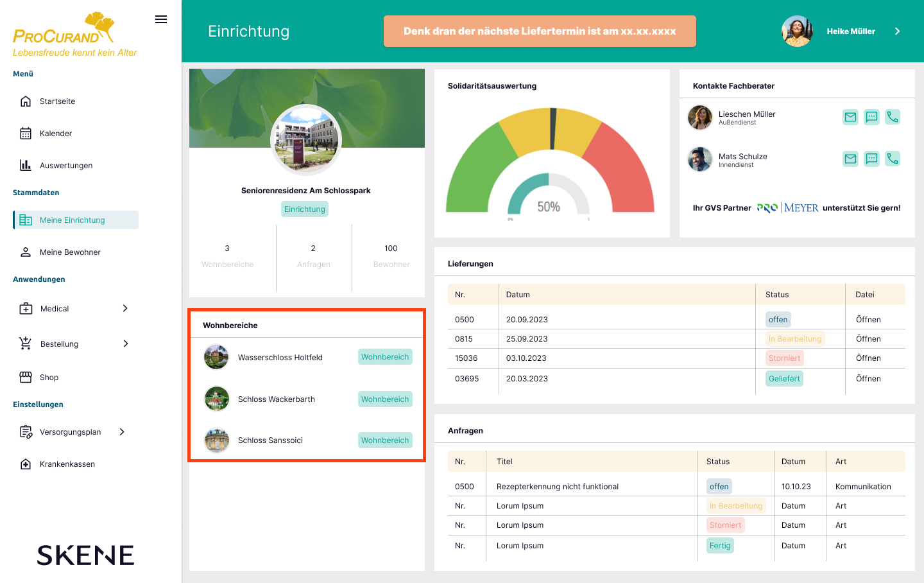This screenshot has height=583, width=924.
Task: Call Mats Schulze via phone icon
Action: tap(893, 159)
